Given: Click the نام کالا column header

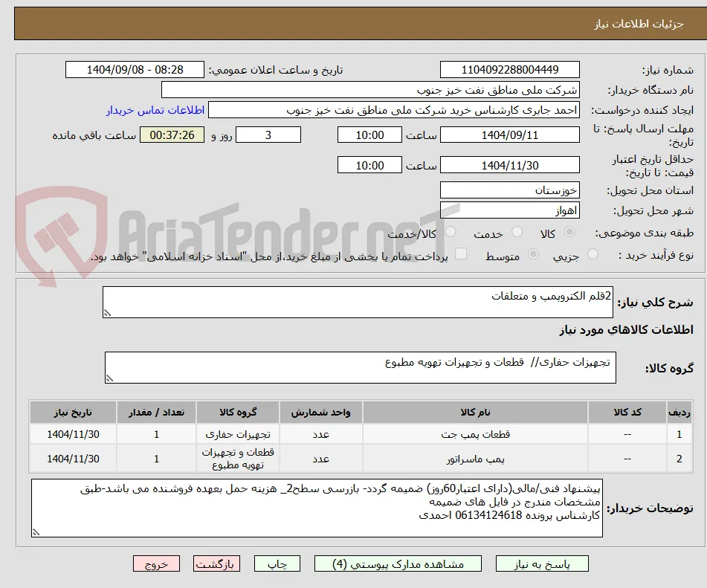Looking at the screenshot, I should 475,412.
